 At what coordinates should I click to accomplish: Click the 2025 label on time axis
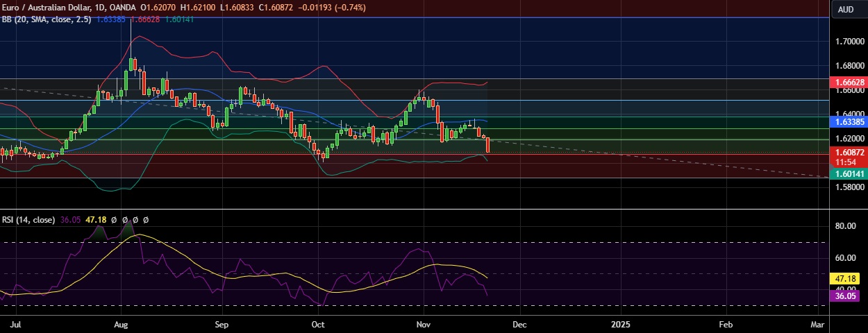coord(621,324)
